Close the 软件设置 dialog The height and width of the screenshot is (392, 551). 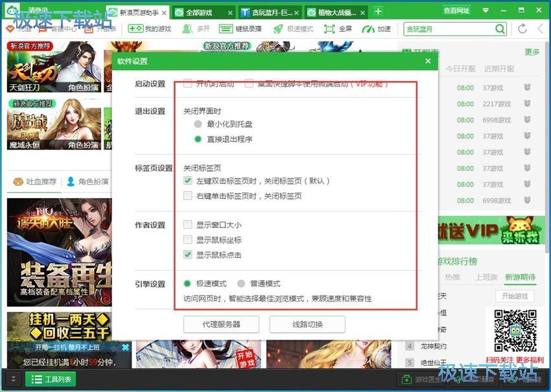click(428, 61)
